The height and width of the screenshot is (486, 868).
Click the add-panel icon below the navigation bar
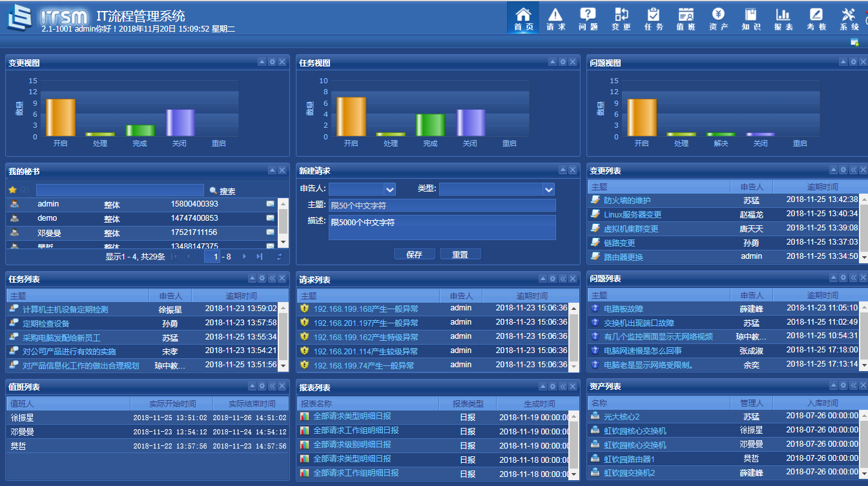coord(854,43)
